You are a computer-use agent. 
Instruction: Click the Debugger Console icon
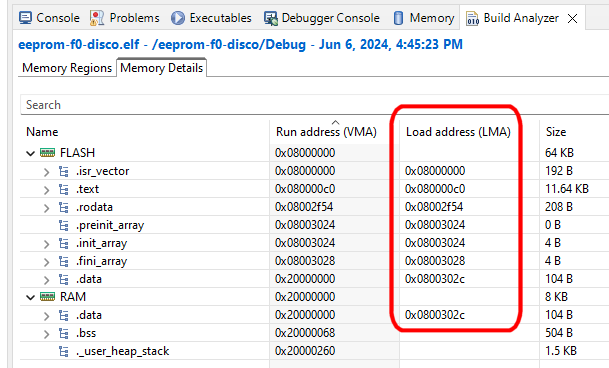coord(270,18)
